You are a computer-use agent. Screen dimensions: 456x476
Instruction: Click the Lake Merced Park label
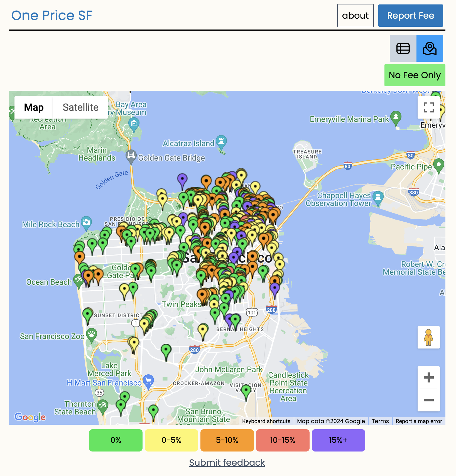(109, 369)
